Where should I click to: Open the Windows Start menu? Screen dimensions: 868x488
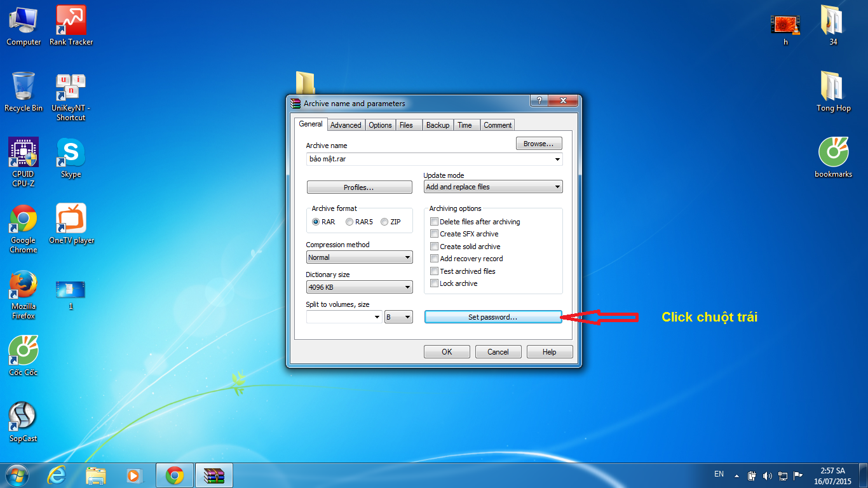pos(17,475)
